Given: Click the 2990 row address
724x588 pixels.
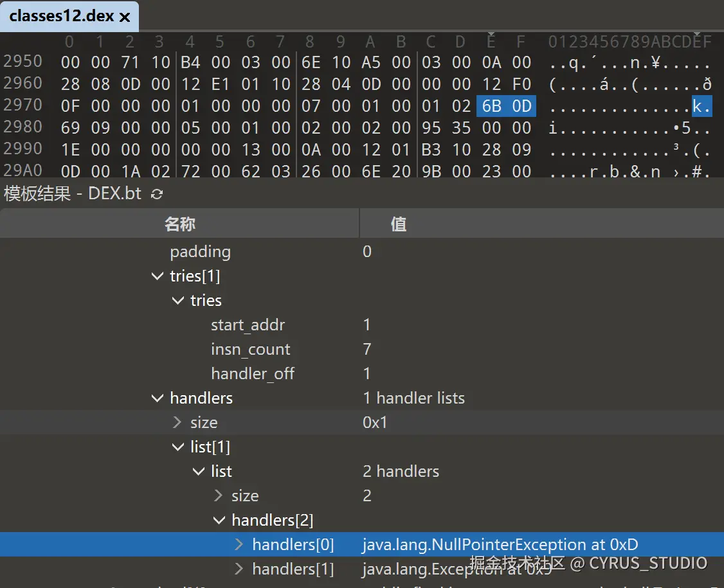Looking at the screenshot, I should [23, 148].
